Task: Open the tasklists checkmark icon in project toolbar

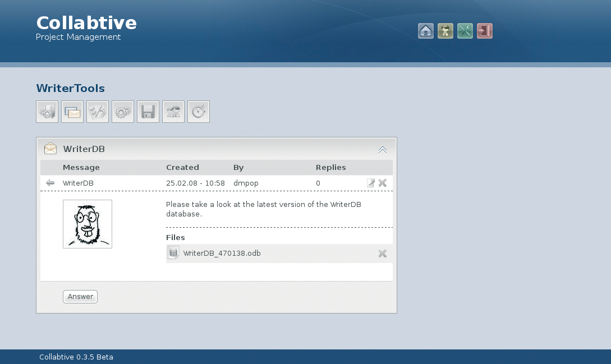Action: (98, 112)
